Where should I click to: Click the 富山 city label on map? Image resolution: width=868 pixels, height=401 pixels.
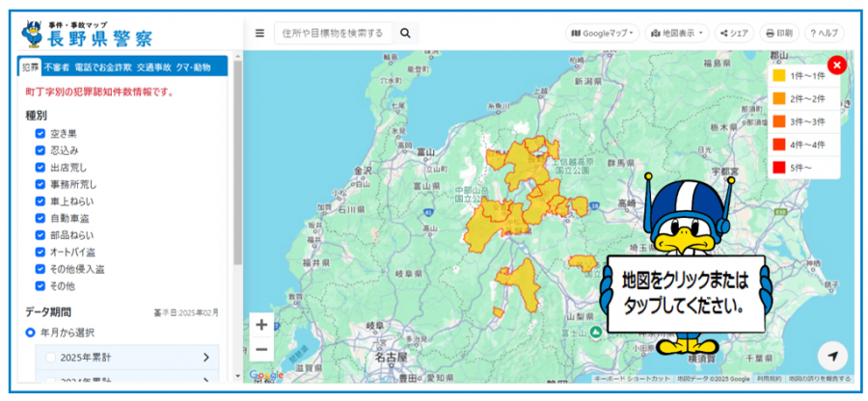[x=425, y=152]
